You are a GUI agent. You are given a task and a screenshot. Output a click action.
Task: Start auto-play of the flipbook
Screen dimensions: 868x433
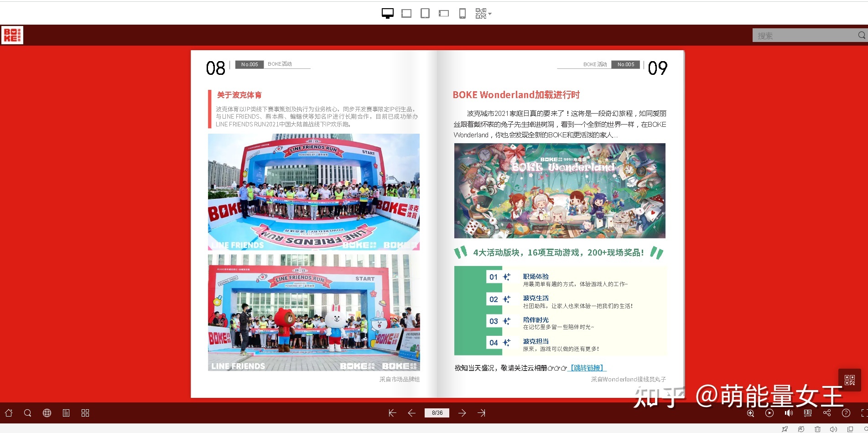[x=769, y=413]
